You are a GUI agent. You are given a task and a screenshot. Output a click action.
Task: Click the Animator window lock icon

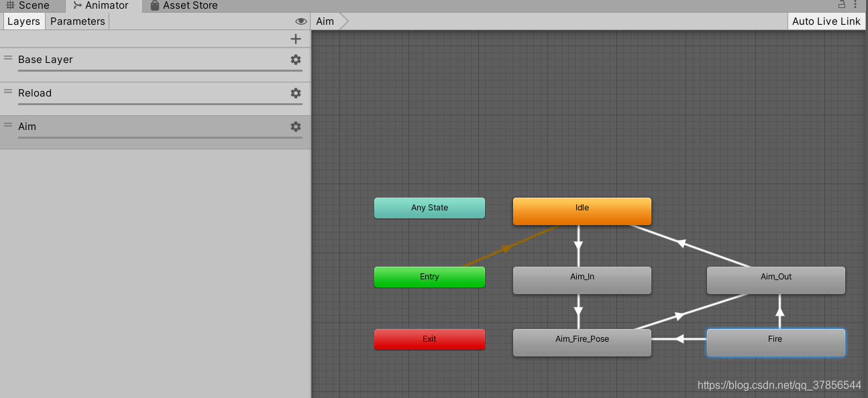[842, 5]
